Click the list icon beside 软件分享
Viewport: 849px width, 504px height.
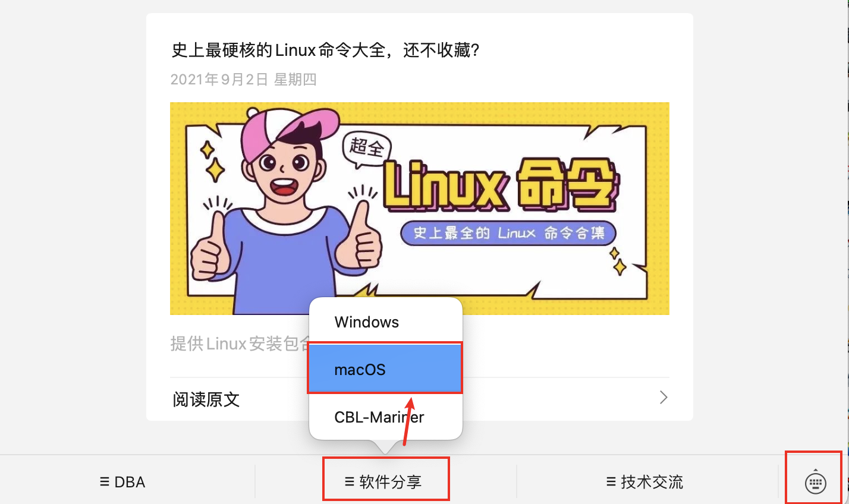[350, 481]
